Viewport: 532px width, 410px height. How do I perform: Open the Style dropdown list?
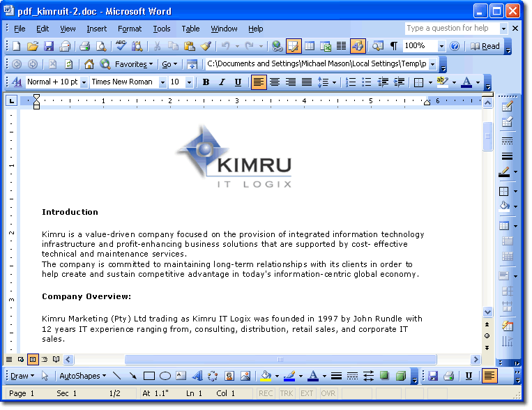[x=84, y=82]
